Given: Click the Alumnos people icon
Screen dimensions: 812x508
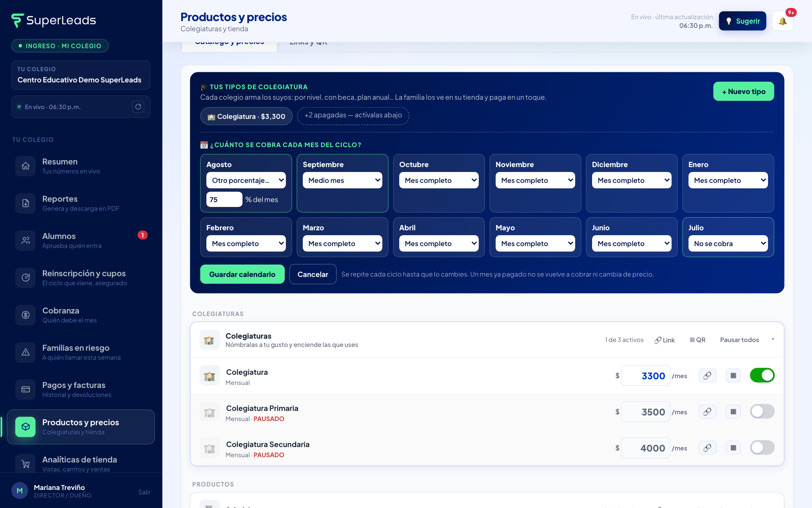Looking at the screenshot, I should pos(26,240).
